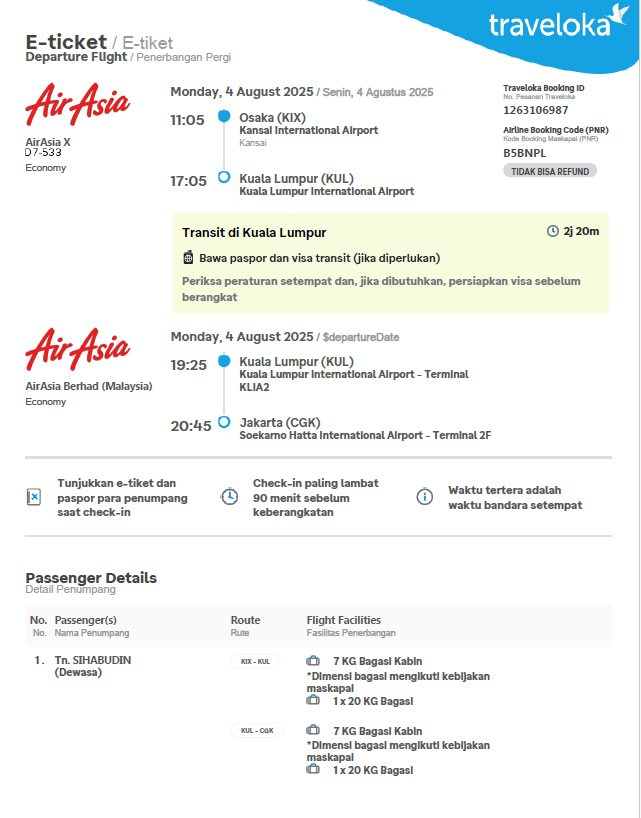This screenshot has width=641, height=818.
Task: Click the Osaka departure dot at 11:05
Action: pyautogui.click(x=224, y=117)
